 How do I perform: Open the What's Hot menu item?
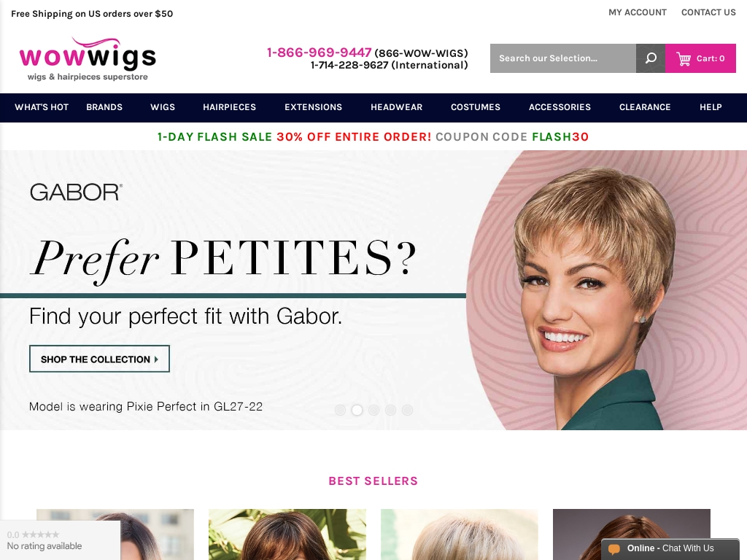click(x=42, y=107)
